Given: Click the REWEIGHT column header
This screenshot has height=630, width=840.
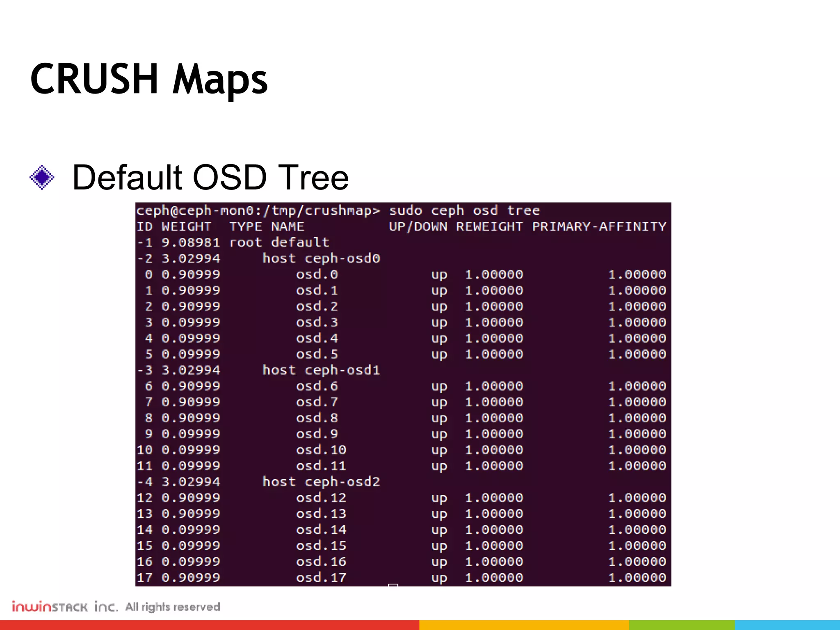Looking at the screenshot, I should [489, 226].
